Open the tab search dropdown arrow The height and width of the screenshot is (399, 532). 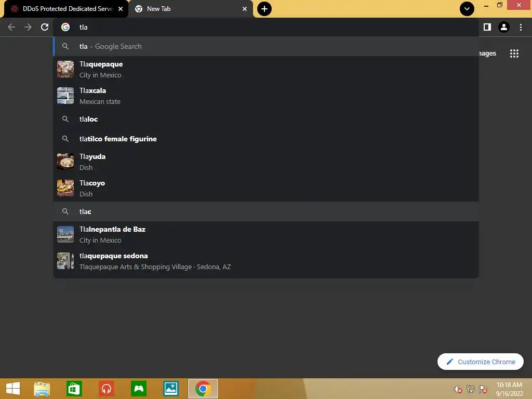coord(467,9)
